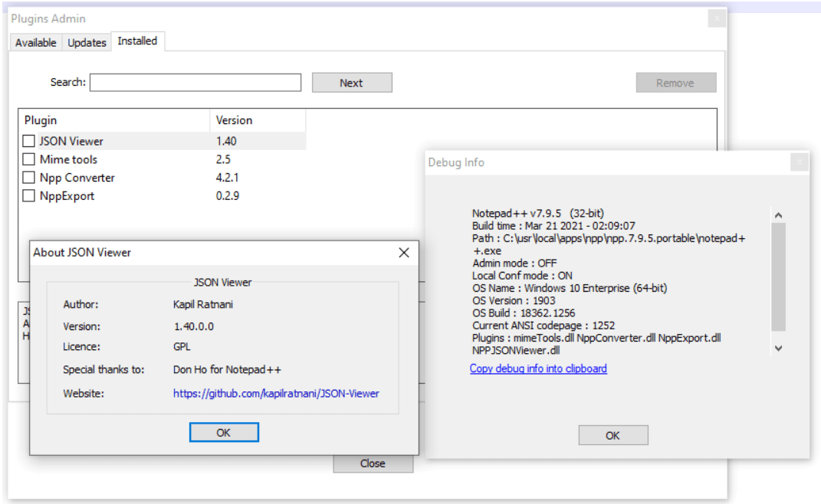
Task: Enable the JSON Viewer plugin checkbox
Action: coord(28,141)
